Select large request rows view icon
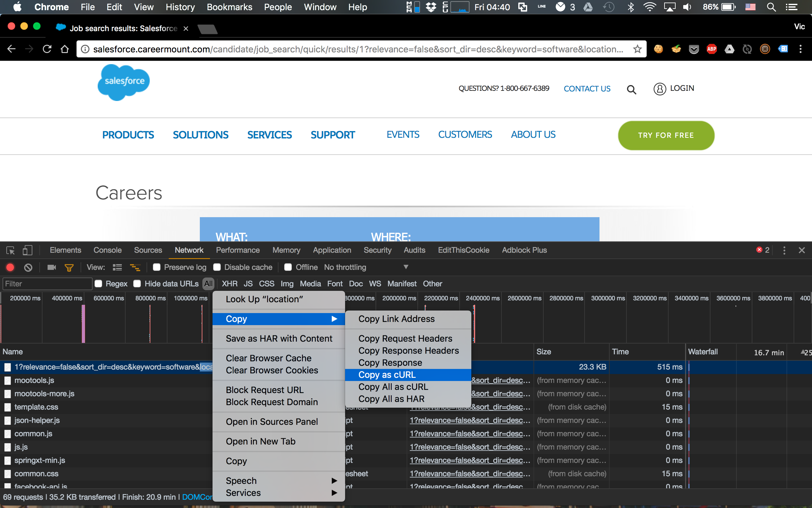The width and height of the screenshot is (812, 508). click(117, 267)
